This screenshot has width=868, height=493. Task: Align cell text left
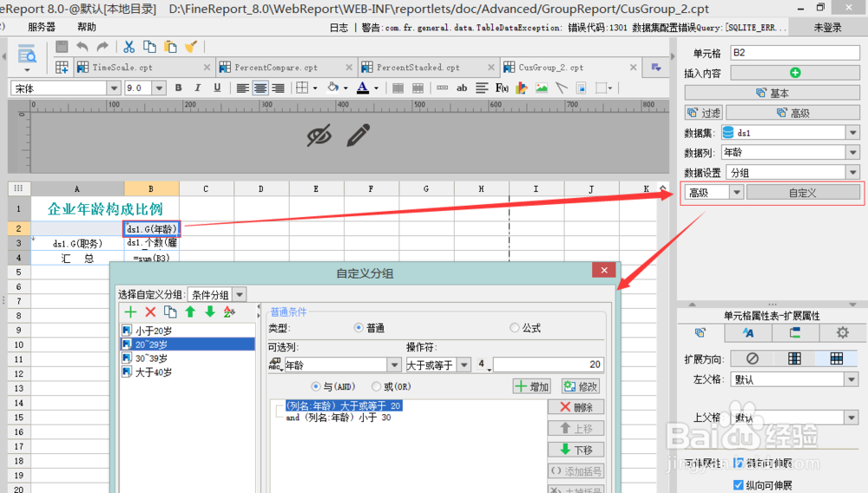pyautogui.click(x=242, y=88)
